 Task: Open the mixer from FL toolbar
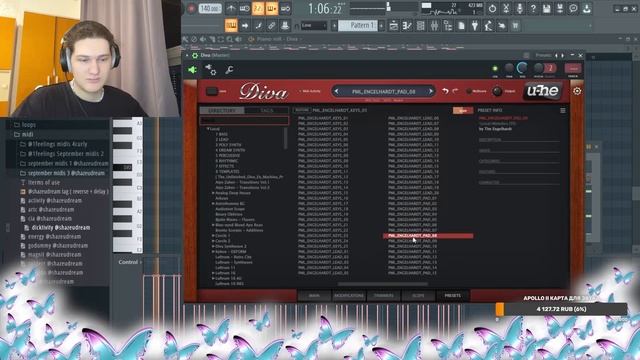click(434, 26)
